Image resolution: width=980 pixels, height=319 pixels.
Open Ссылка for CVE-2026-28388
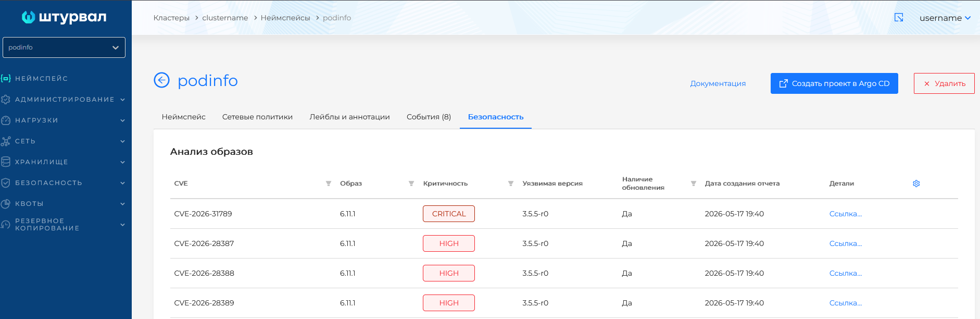coord(845,273)
